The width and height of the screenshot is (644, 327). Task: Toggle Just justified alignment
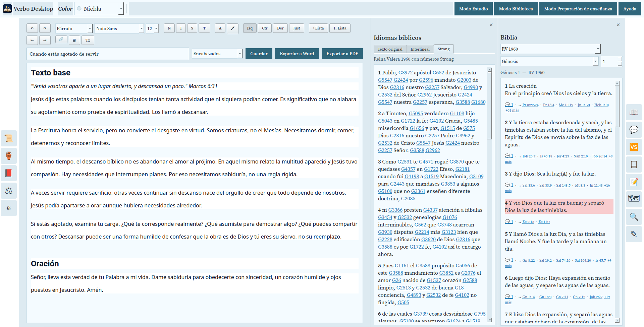point(297,28)
